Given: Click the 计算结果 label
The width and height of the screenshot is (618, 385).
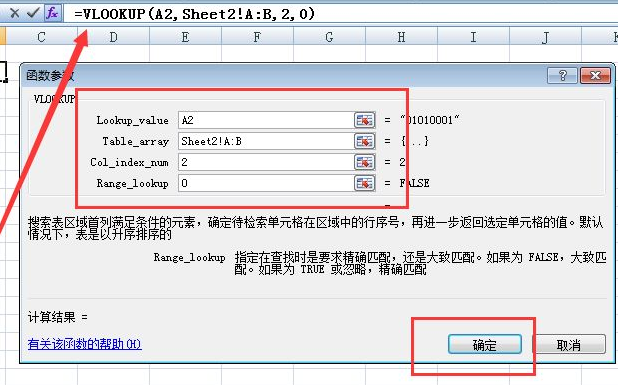Looking at the screenshot, I should point(52,317).
